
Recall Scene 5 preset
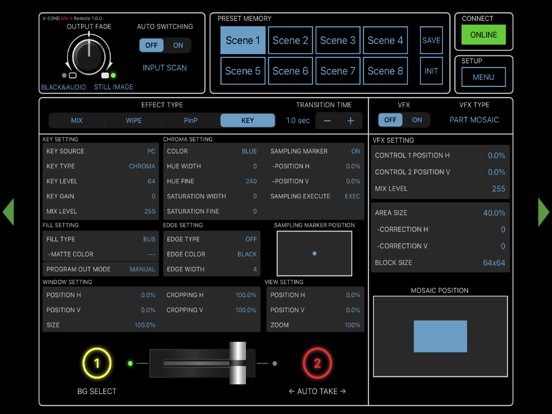coord(243,71)
